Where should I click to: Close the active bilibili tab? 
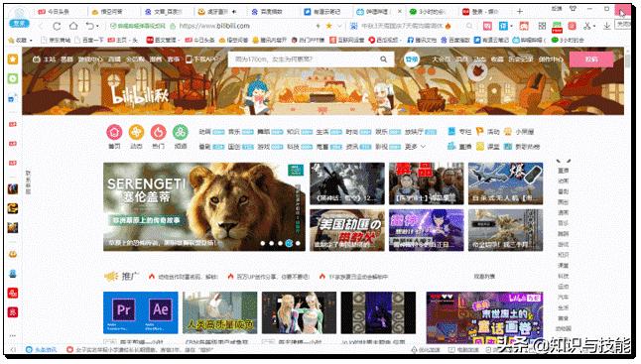click(400, 12)
